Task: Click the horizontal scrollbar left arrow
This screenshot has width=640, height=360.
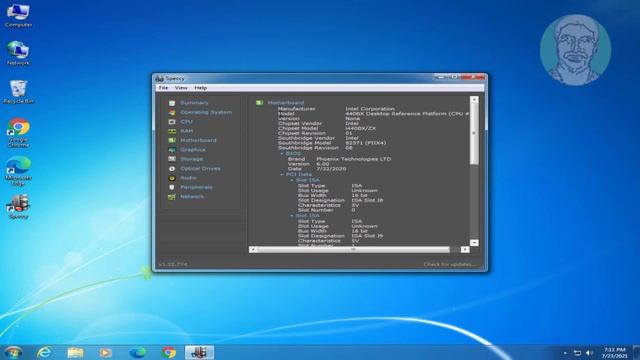Action: click(253, 249)
